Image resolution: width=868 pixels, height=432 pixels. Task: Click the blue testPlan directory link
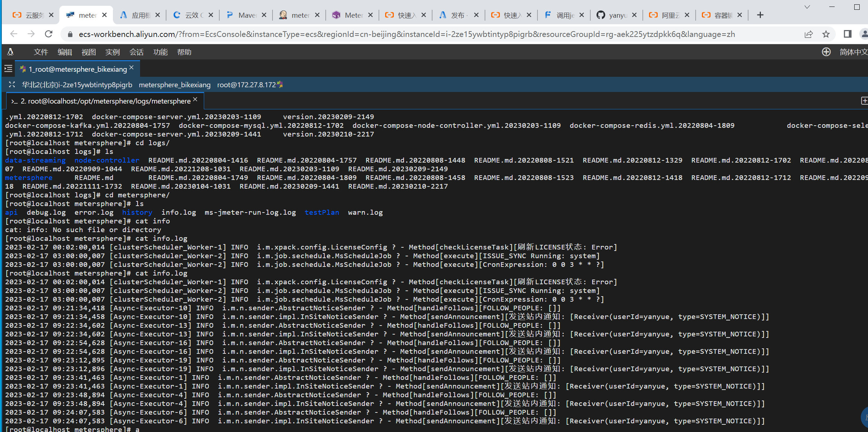[321, 212]
